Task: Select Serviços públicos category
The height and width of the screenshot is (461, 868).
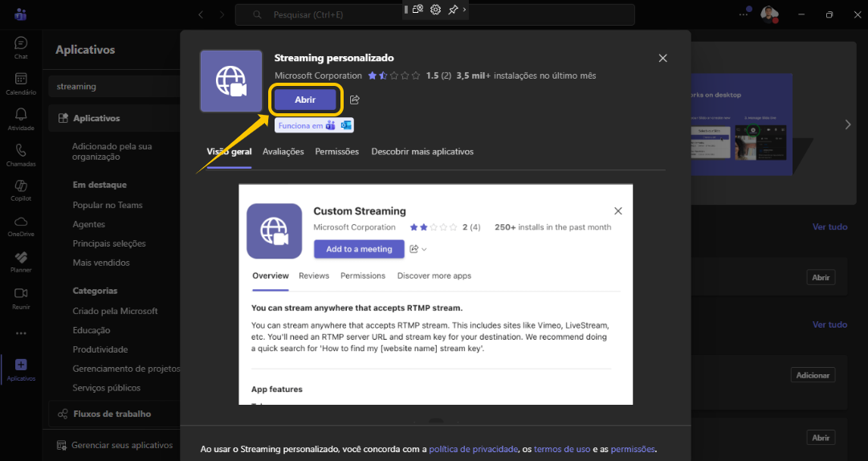Action: 106,388
